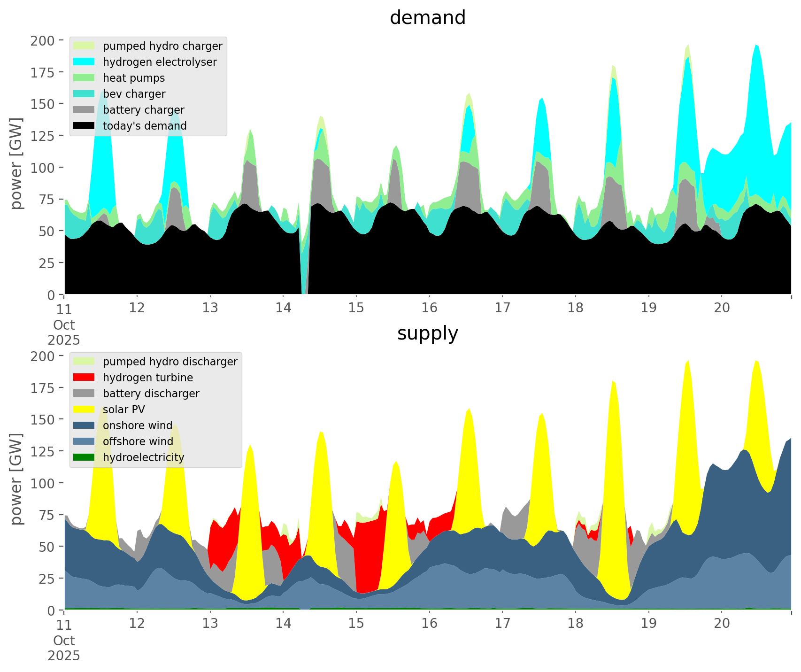Click the bev charger legend swatch
Screen dimensions: 801x672
pos(84,94)
